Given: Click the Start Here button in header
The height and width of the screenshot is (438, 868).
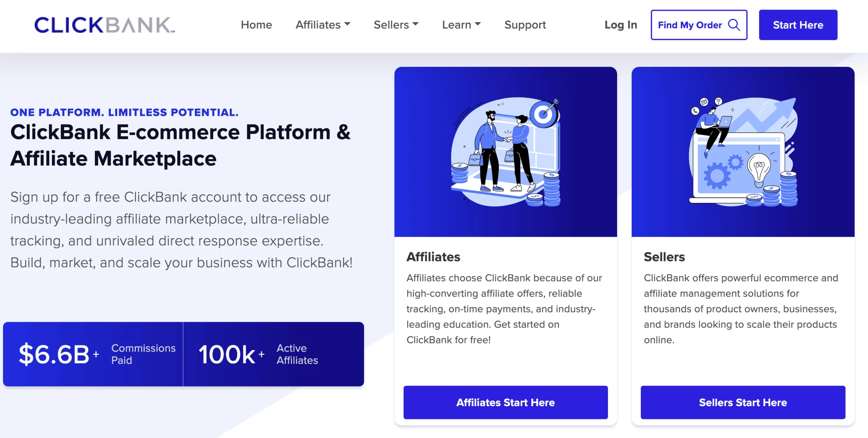Looking at the screenshot, I should 798,25.
